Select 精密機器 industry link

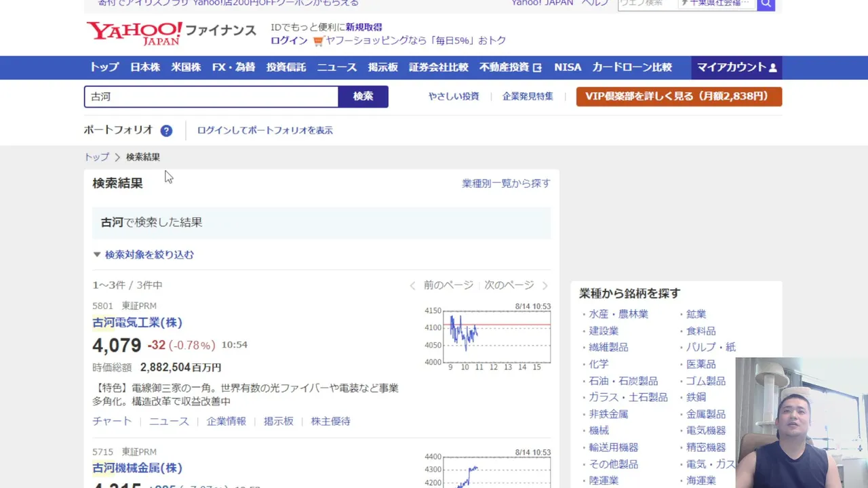(x=706, y=447)
